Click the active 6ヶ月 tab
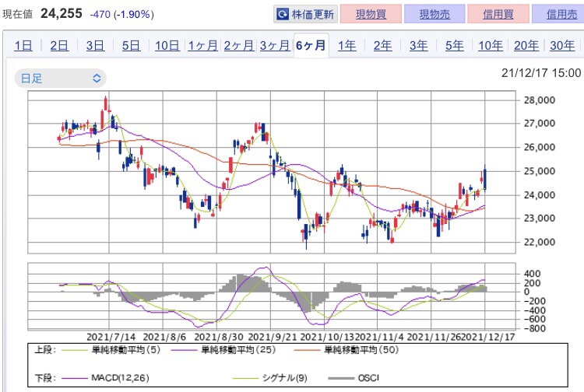Viewport: 584px width, 392px height. point(311,45)
